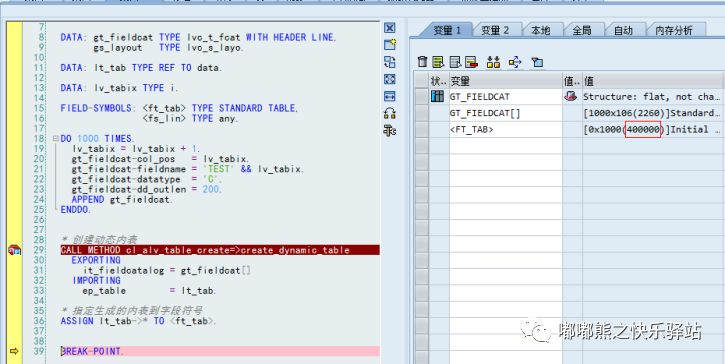Viewport: 725px width, 364px height.
Task: Open the 内存分析 tab
Action: (x=674, y=31)
